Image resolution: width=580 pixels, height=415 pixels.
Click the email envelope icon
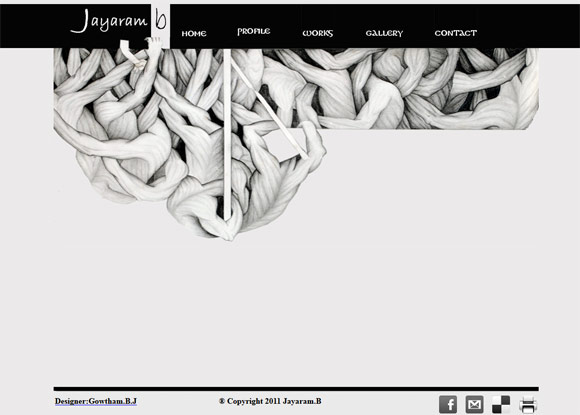(x=474, y=404)
